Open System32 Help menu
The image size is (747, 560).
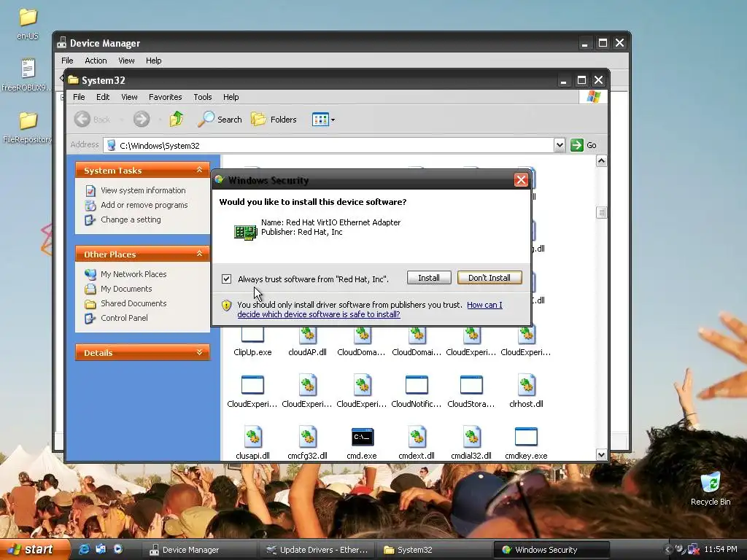pyautogui.click(x=231, y=97)
